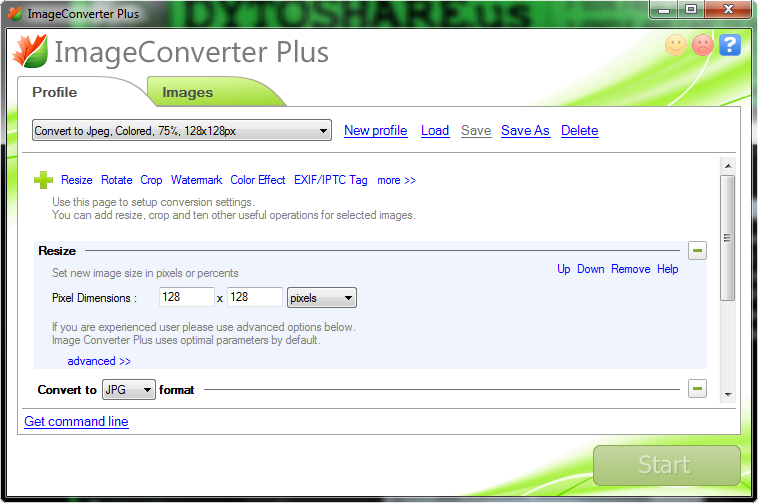Click the 'Set new image size in pixels or percents' text
The height and width of the screenshot is (503, 758).
145,273
